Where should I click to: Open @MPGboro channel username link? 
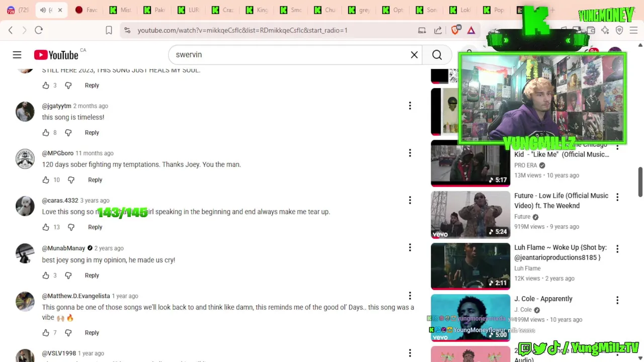[x=58, y=153]
